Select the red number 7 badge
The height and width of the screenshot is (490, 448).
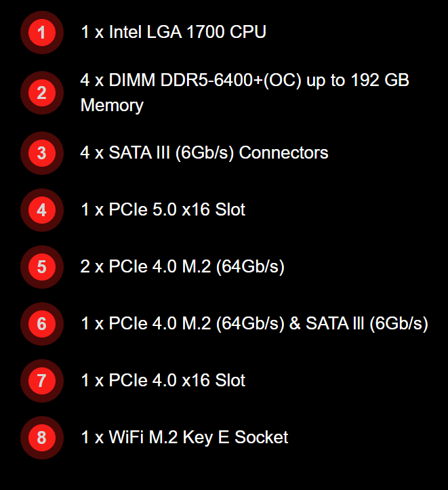(42, 381)
